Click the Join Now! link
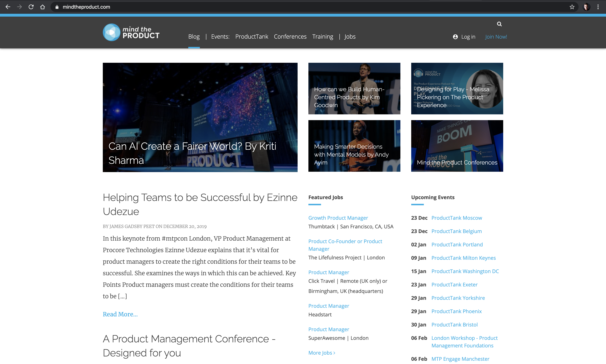Image resolution: width=606 pixels, height=364 pixels. [x=496, y=37]
